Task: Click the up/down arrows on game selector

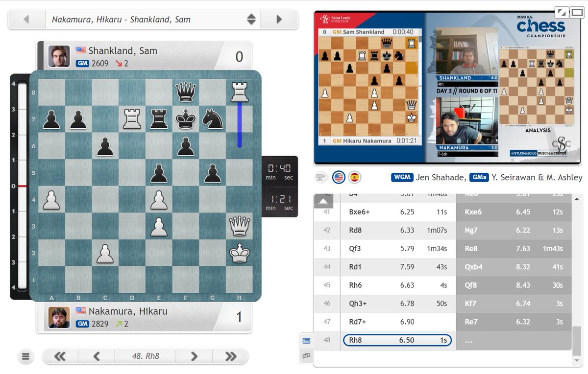Action: click(x=251, y=20)
